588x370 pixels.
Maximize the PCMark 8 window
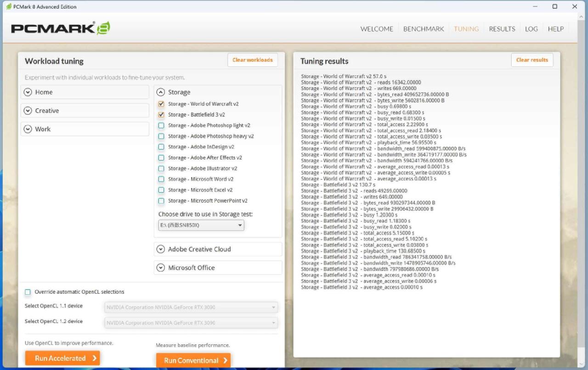[555, 6]
